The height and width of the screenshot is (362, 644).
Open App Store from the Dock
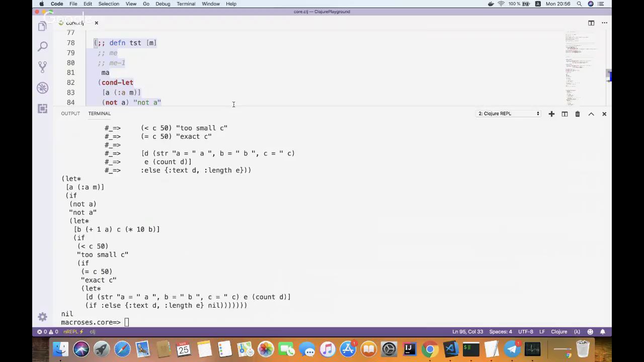click(348, 348)
